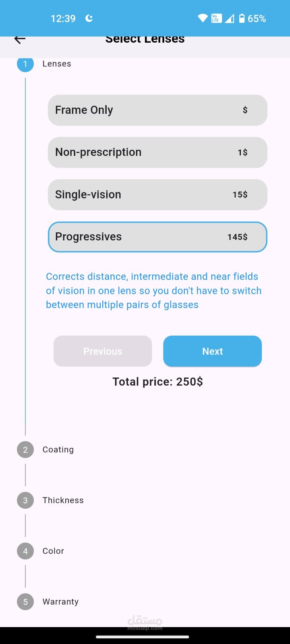Tap the Total price text
The width and height of the screenshot is (290, 644).
pyautogui.click(x=157, y=382)
